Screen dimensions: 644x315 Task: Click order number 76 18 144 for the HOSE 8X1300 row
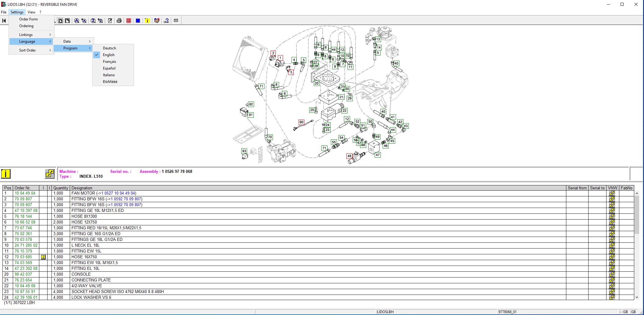(x=23, y=216)
